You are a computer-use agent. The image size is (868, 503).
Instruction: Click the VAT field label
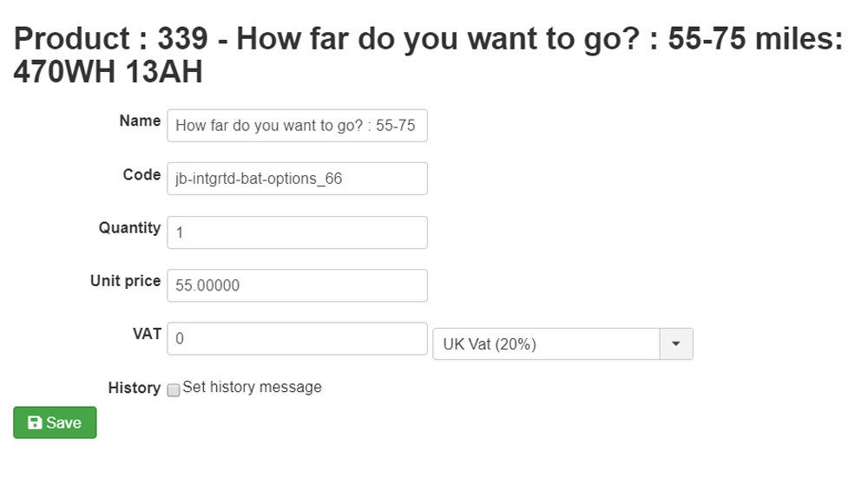point(147,334)
